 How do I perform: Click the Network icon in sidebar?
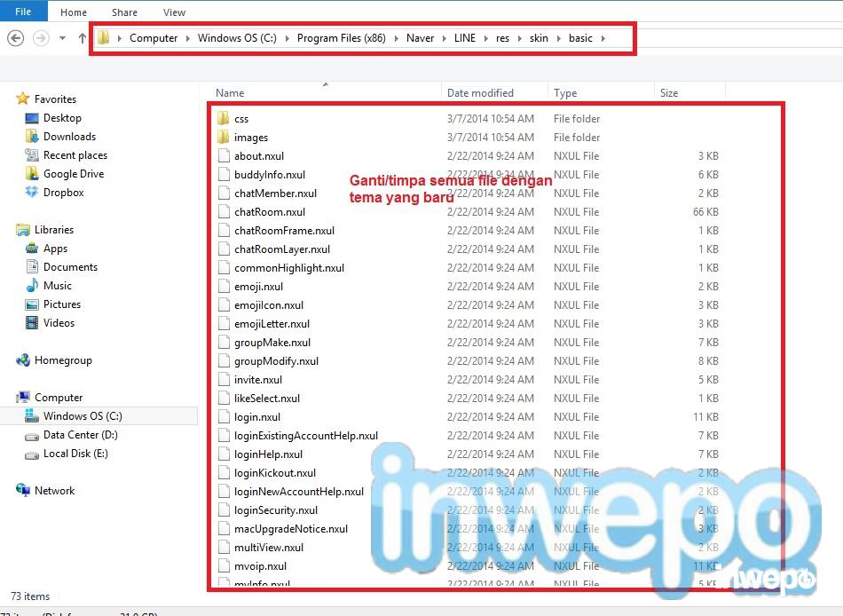point(22,490)
